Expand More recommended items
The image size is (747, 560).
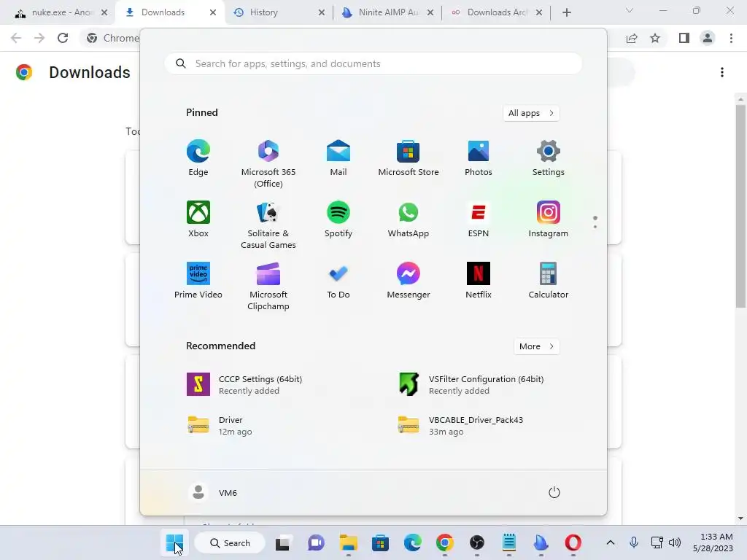pyautogui.click(x=536, y=346)
